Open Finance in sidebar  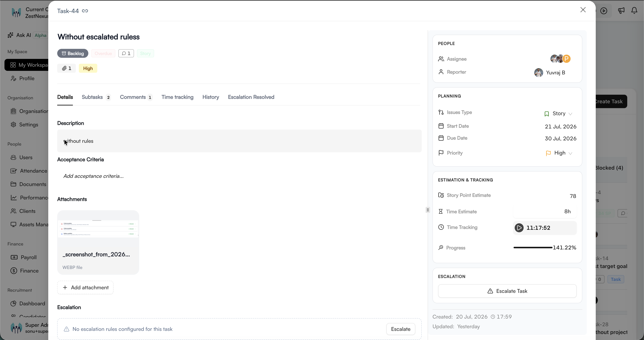click(x=24, y=271)
